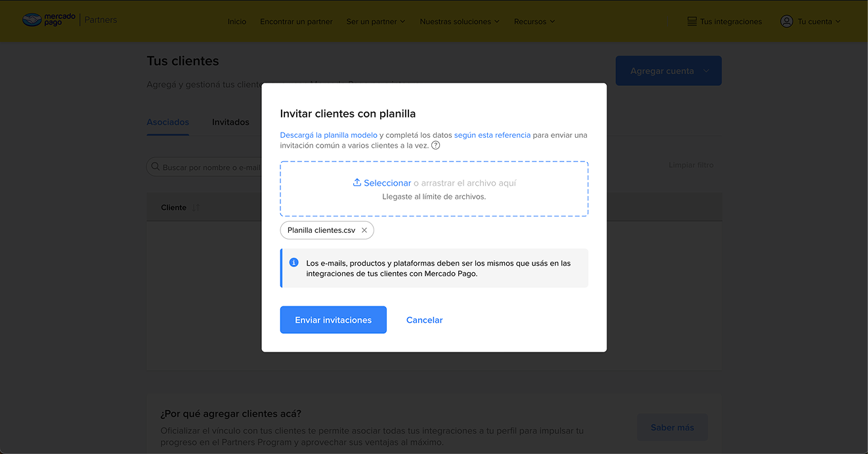Click the Saber más button
The image size is (868, 454).
(x=672, y=427)
